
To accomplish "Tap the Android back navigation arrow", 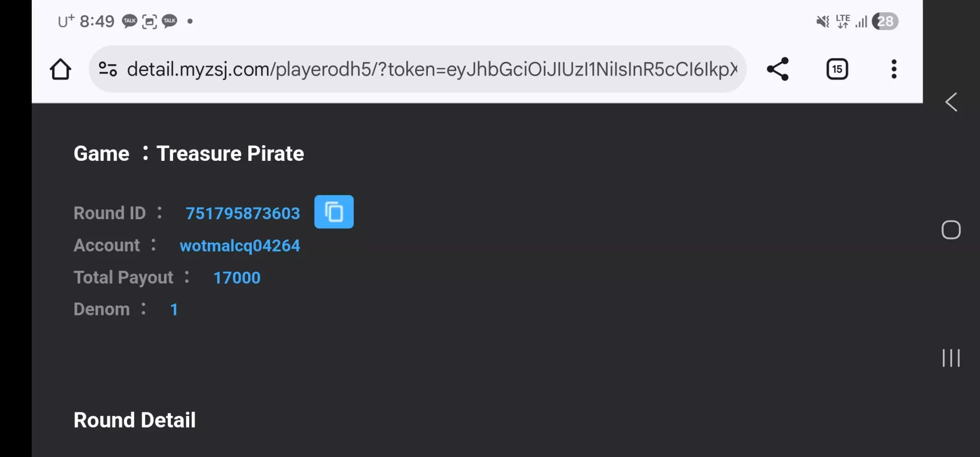I will point(951,102).
